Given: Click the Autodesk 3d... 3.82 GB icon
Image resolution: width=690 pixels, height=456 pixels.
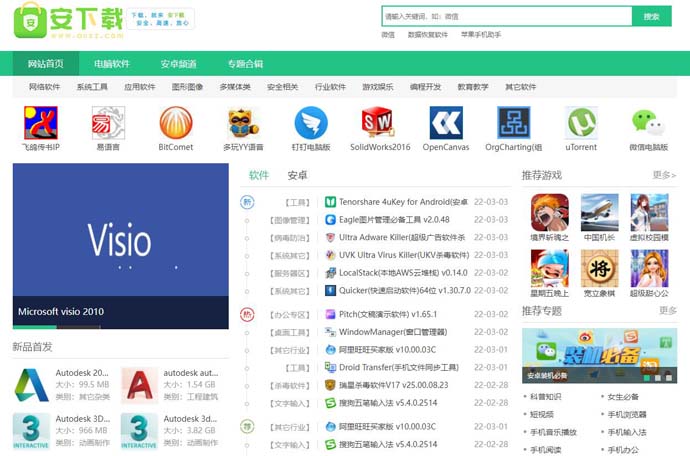Looking at the screenshot, I should tap(139, 431).
